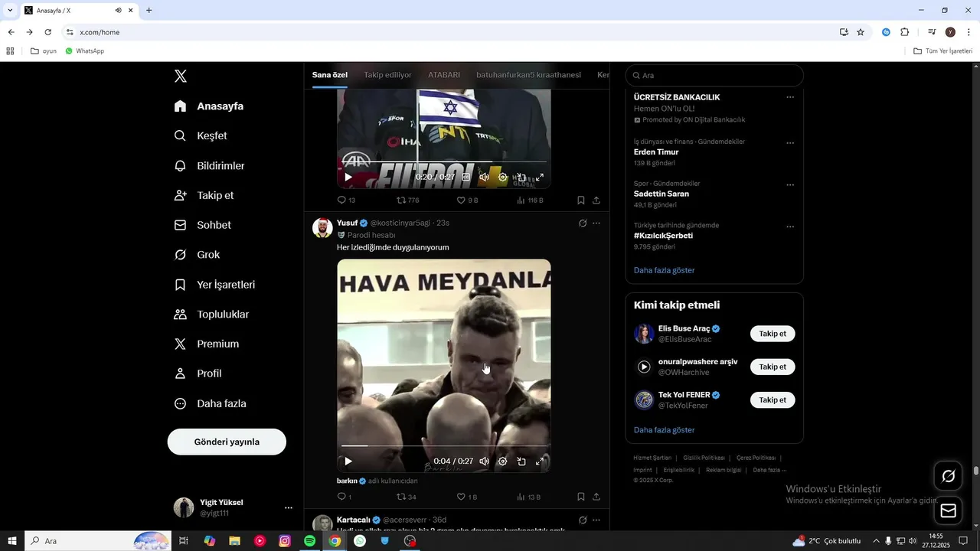Open settings gear on the top video

[502, 177]
